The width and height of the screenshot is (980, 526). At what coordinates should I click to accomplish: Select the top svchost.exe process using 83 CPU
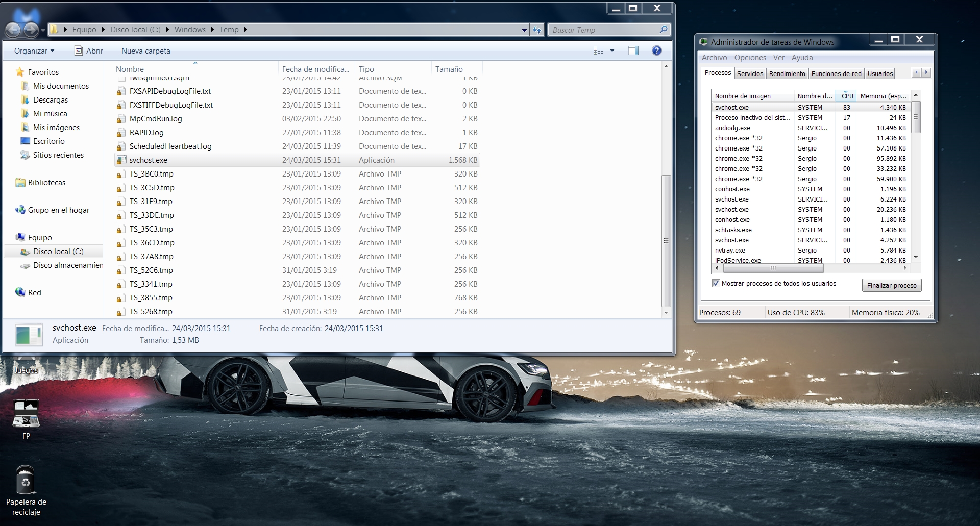pyautogui.click(x=811, y=108)
